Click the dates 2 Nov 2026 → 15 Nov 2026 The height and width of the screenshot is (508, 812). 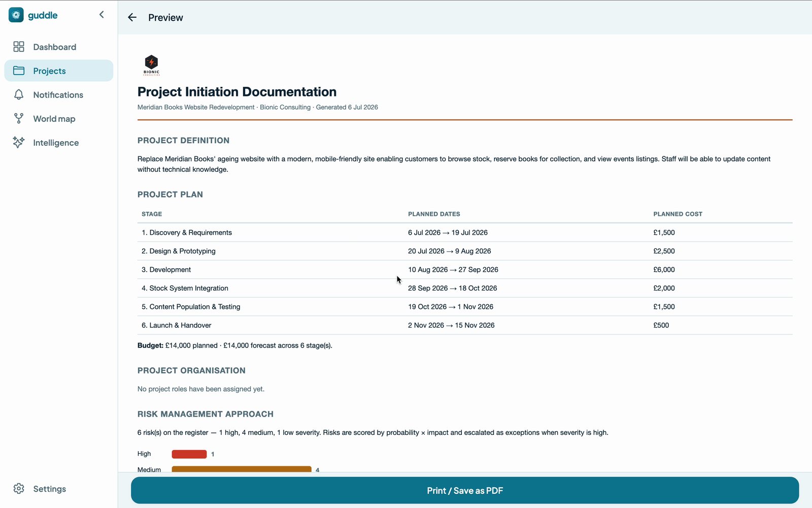(x=451, y=325)
